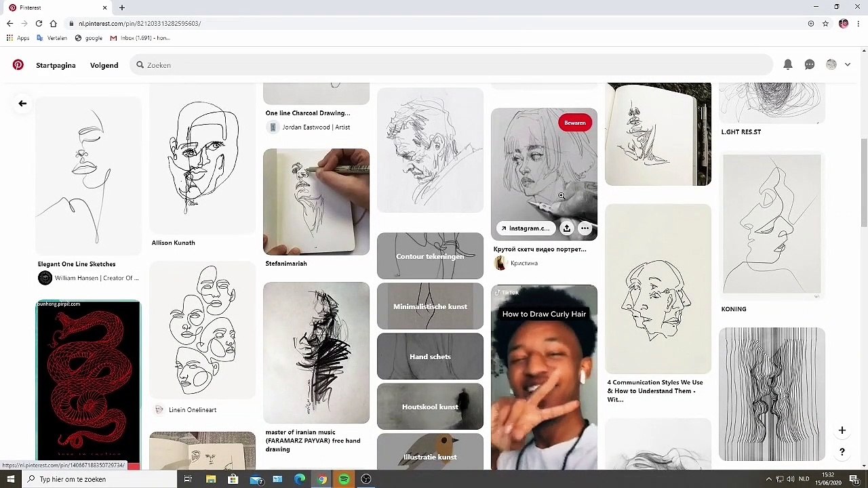Open the Minimalistische kunst category tile
Image resolution: width=868 pixels, height=488 pixels.
[430, 306]
